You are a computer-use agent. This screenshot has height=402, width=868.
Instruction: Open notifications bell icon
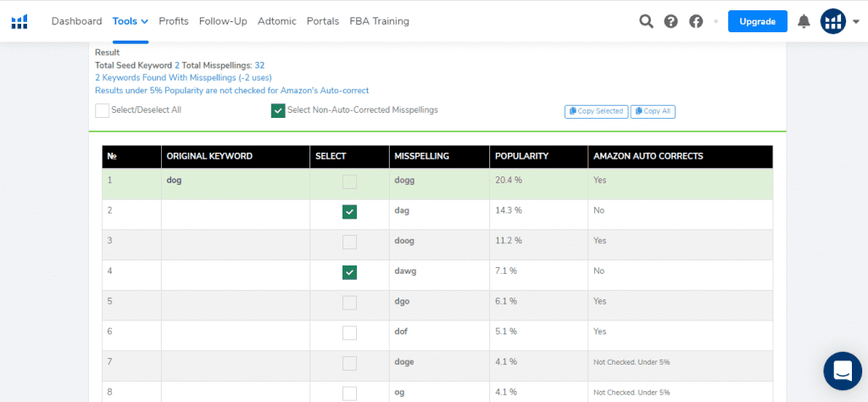coord(804,21)
